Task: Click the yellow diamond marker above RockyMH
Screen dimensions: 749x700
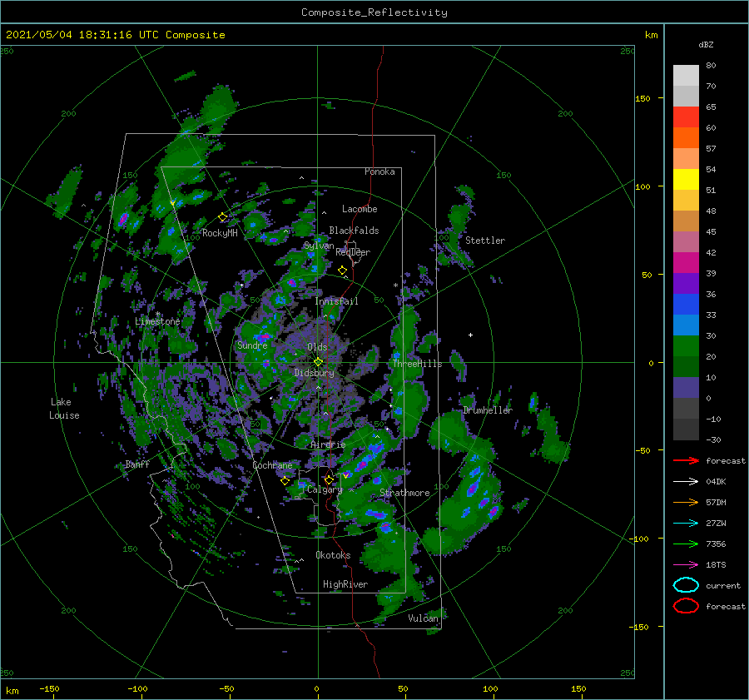Action: 222,217
